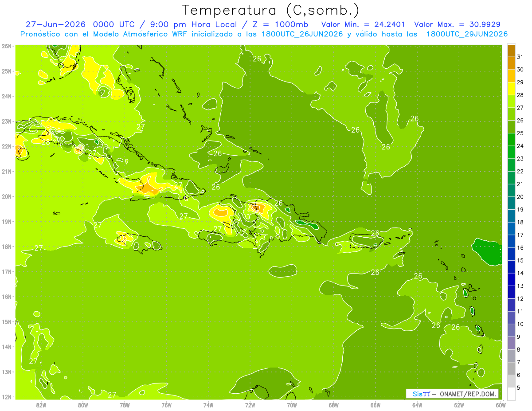Click the 12N latitude axis label
This screenshot has height=411, width=532.
coord(7,397)
